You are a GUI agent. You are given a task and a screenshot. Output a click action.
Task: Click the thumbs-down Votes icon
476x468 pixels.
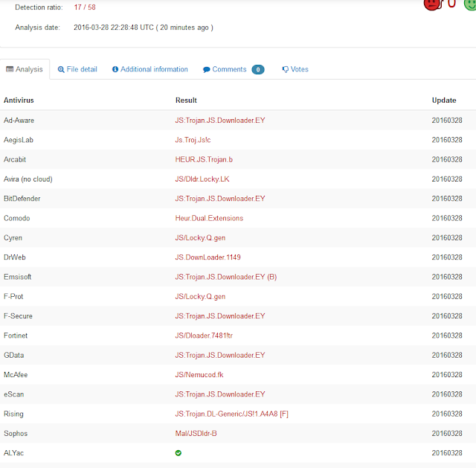tap(286, 69)
